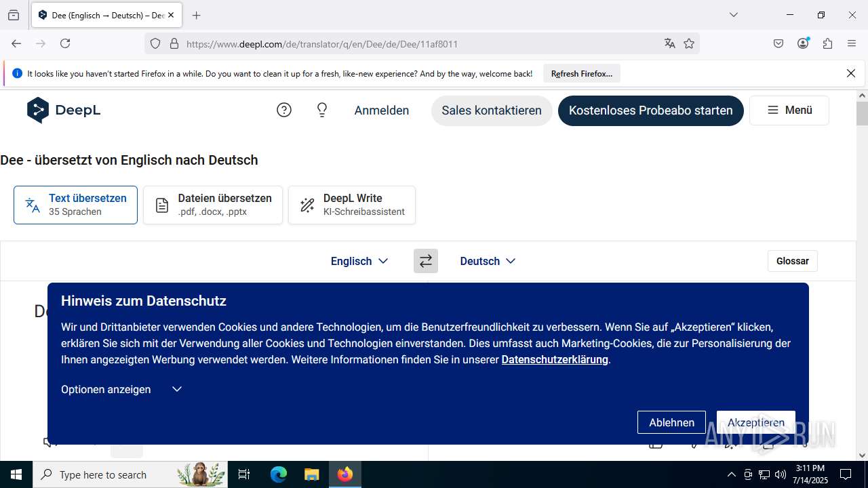Click the site padlock icon
This screenshot has width=868, height=488.
click(x=174, y=43)
